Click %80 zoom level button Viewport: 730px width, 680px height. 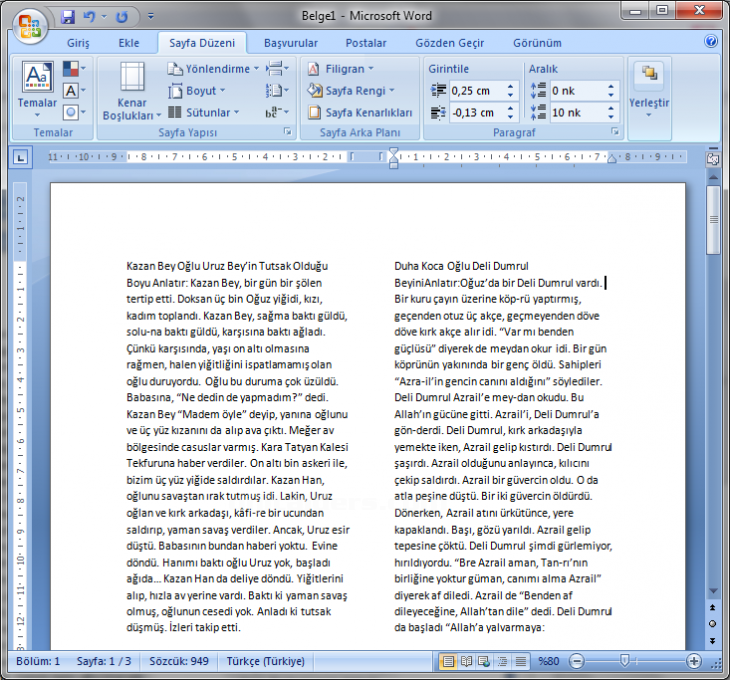point(548,661)
